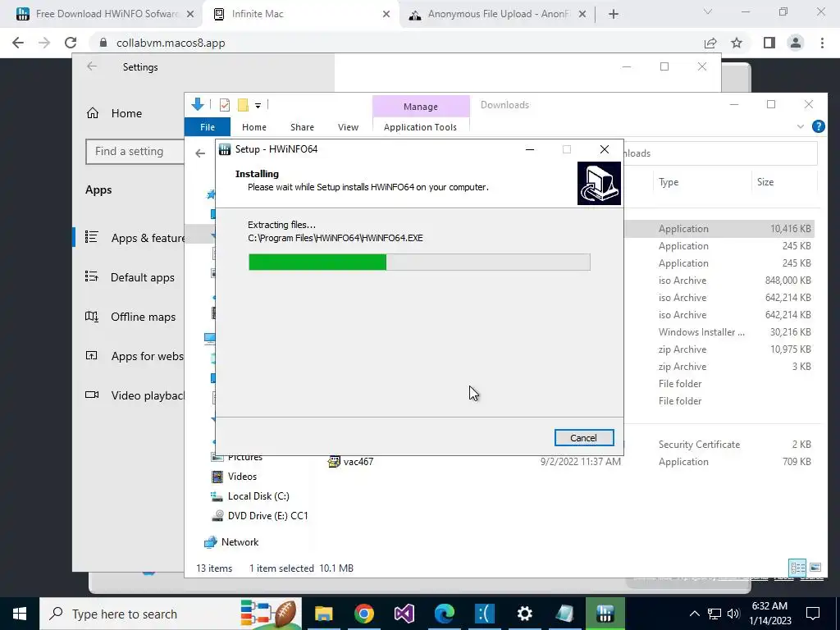The image size is (840, 630).
Task: Open the View ribbon tab
Action: [348, 127]
